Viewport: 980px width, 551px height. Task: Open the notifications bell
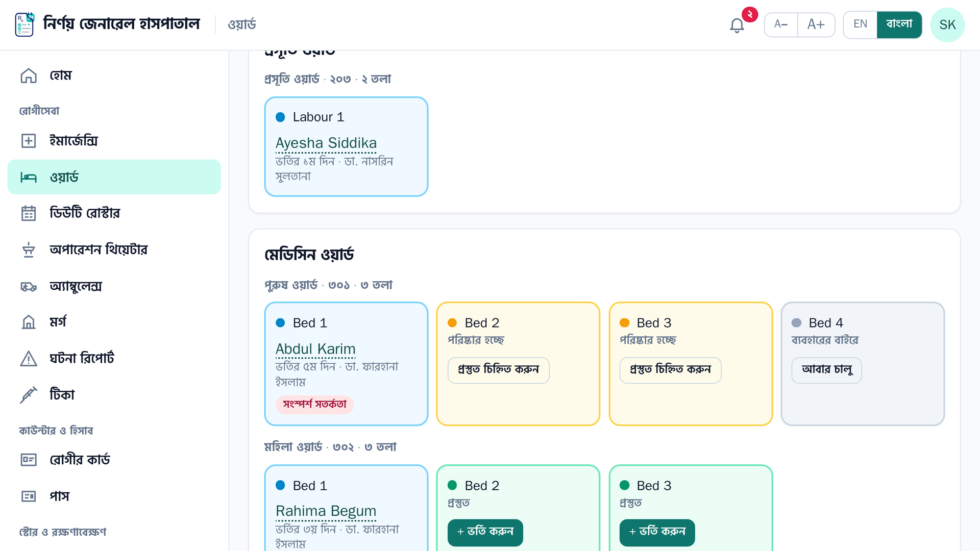tap(737, 25)
